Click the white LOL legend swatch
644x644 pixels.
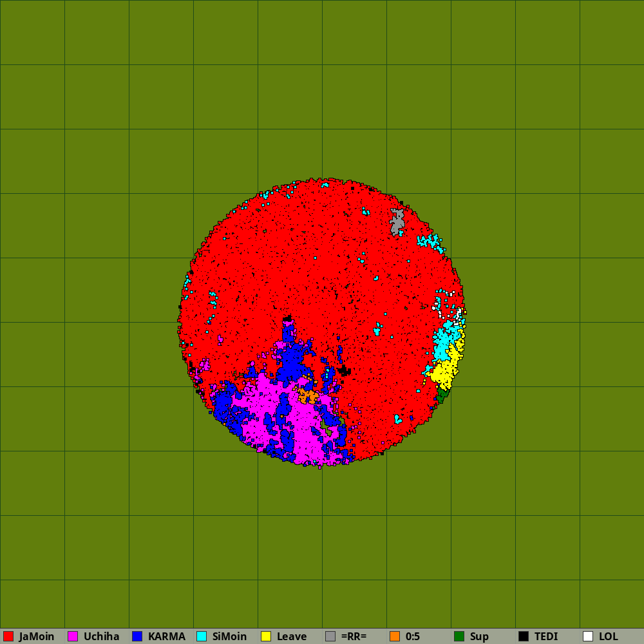tap(588, 636)
